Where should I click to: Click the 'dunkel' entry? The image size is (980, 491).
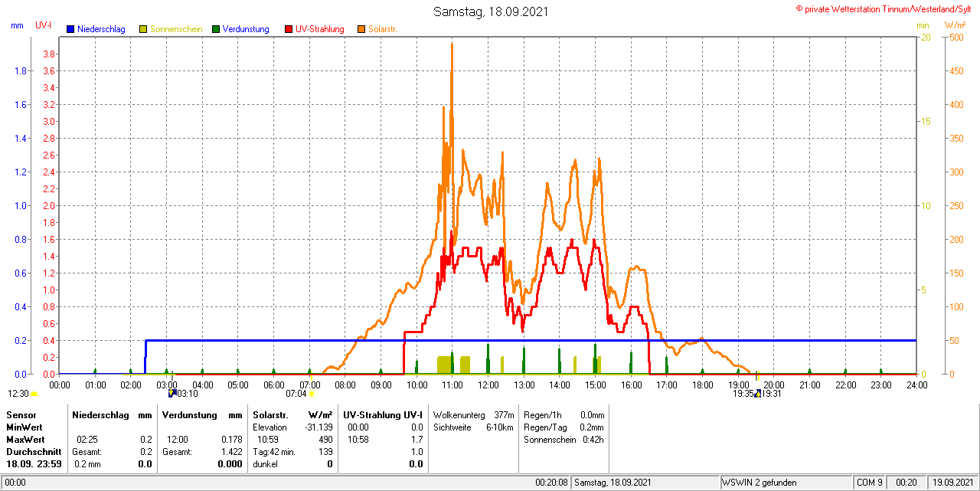265,464
